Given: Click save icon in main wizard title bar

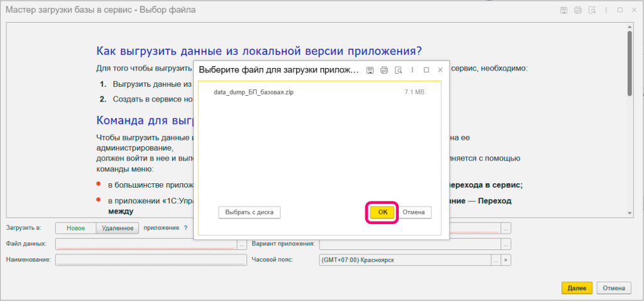Looking at the screenshot, I should [563, 10].
